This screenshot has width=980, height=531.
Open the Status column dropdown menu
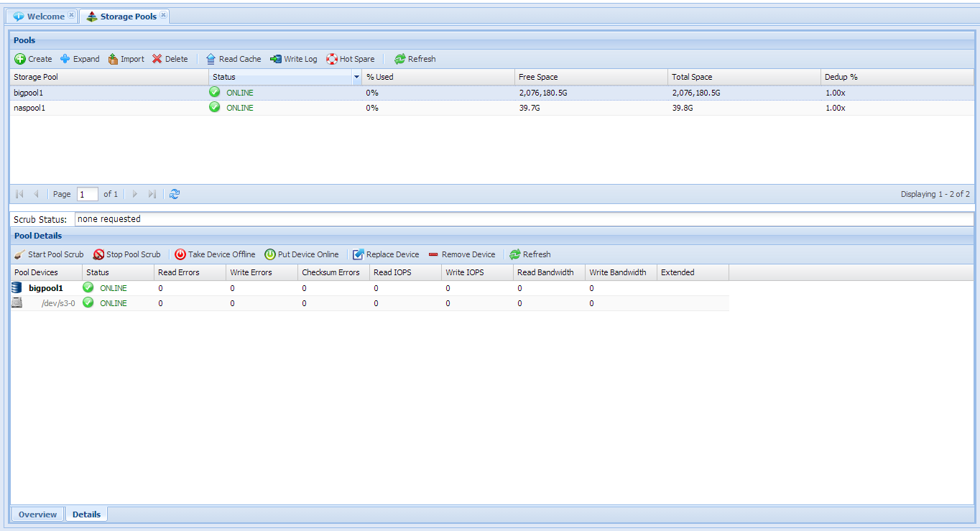[356, 77]
